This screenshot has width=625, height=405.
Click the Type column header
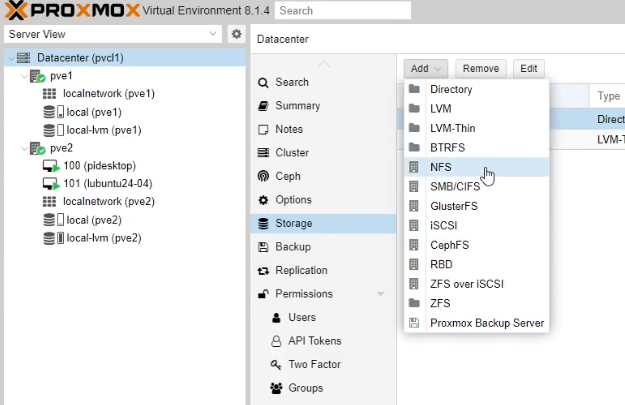[x=607, y=96]
